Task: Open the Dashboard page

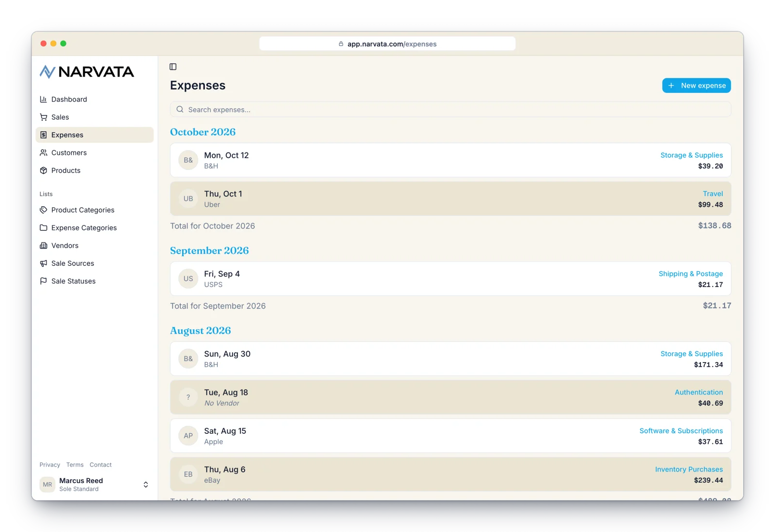Action: coord(94,99)
